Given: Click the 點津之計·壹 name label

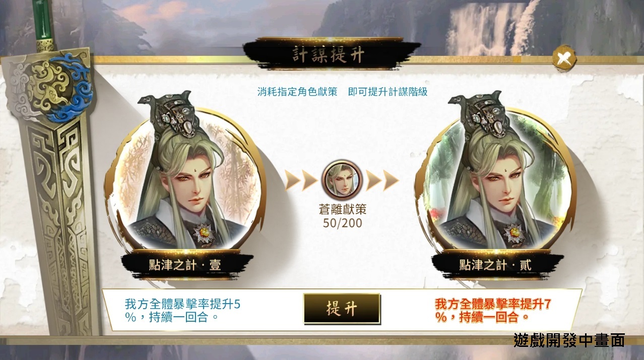Looking at the screenshot, I should [x=186, y=265].
